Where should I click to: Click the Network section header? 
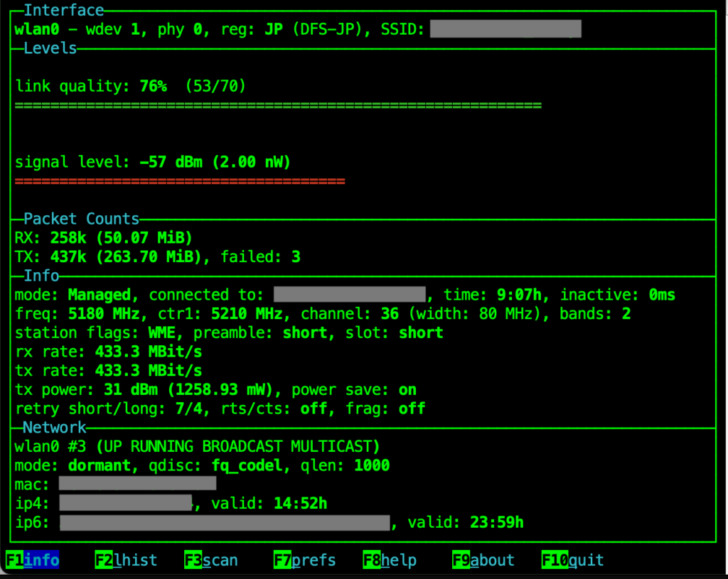[54, 428]
